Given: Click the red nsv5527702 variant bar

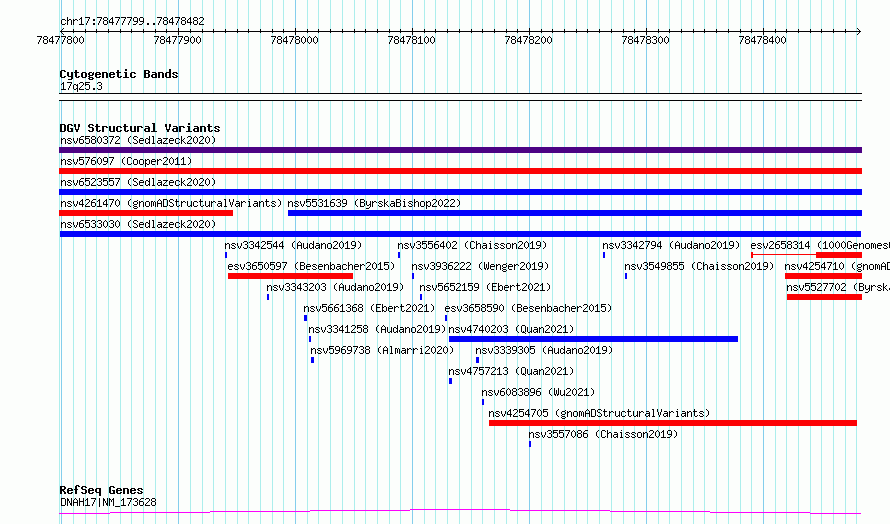Looking at the screenshot, I should coord(824,297).
